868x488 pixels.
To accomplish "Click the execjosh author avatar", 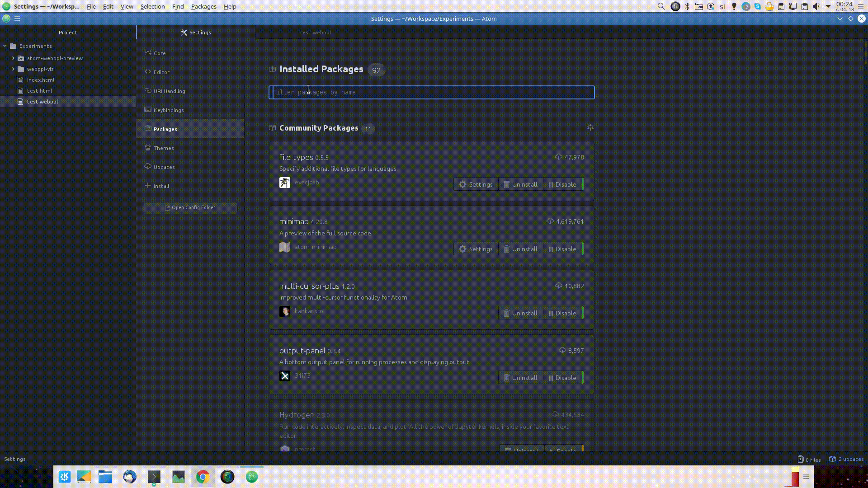I will 284,183.
